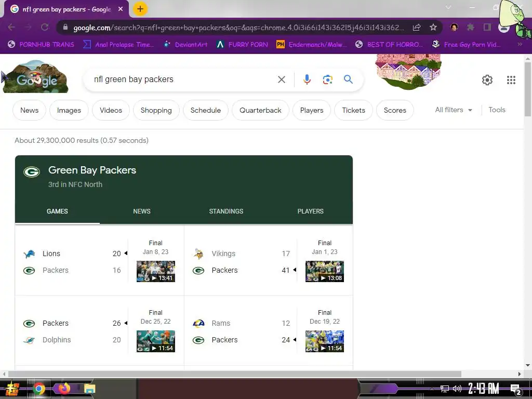Switch to the NEWS tab in team card
This screenshot has width=532, height=399.
tap(142, 211)
